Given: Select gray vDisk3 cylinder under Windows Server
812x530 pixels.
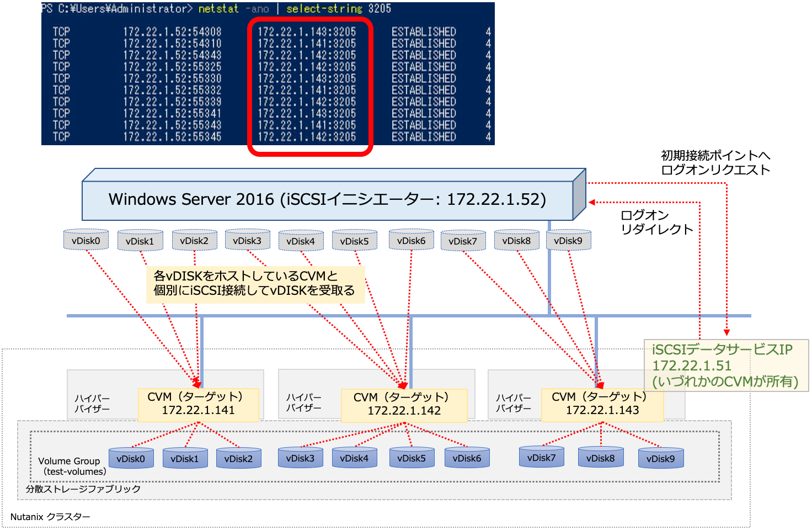Looking at the screenshot, I should pos(247,240).
